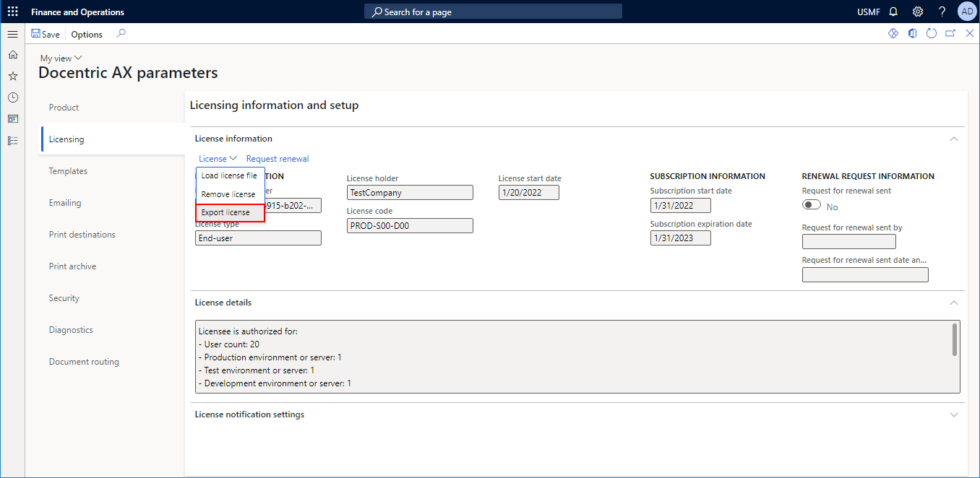980x478 pixels.
Task: Click the License holder field TestCompany
Action: pos(410,193)
